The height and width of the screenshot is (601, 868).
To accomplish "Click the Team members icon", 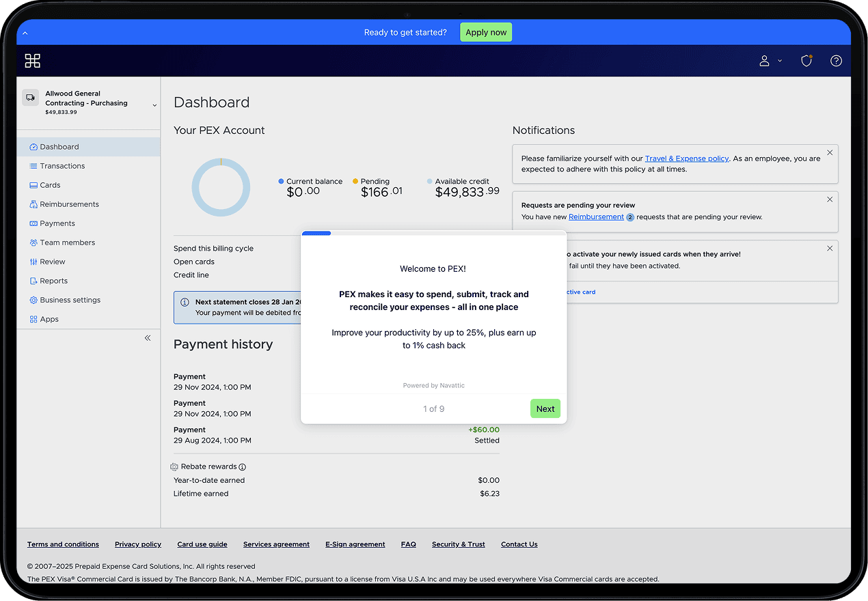I will (33, 242).
